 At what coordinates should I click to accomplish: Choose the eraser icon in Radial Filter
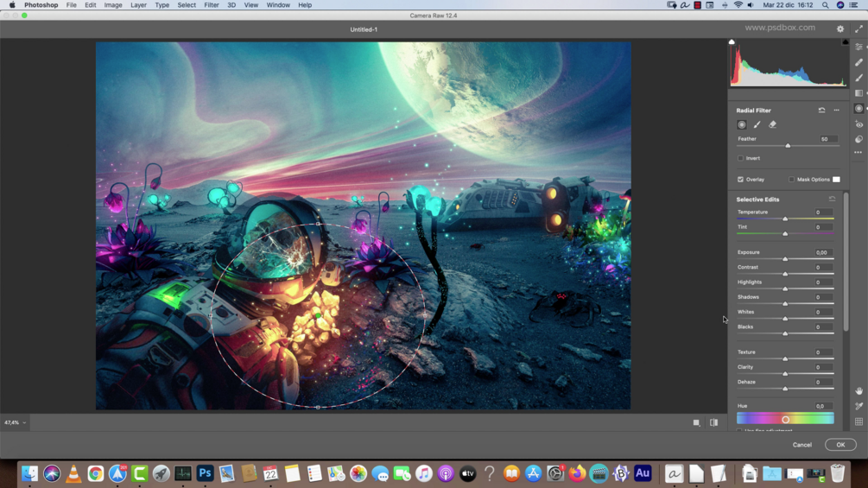tap(772, 124)
